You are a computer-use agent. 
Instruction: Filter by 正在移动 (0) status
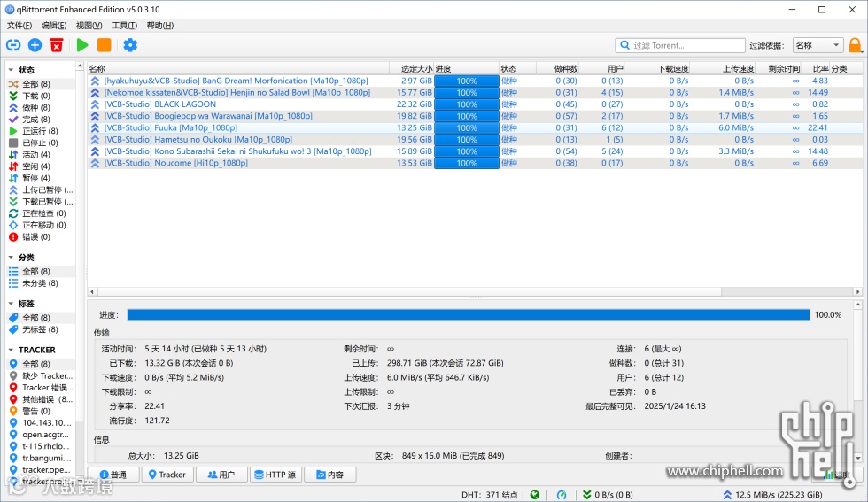tap(37, 225)
